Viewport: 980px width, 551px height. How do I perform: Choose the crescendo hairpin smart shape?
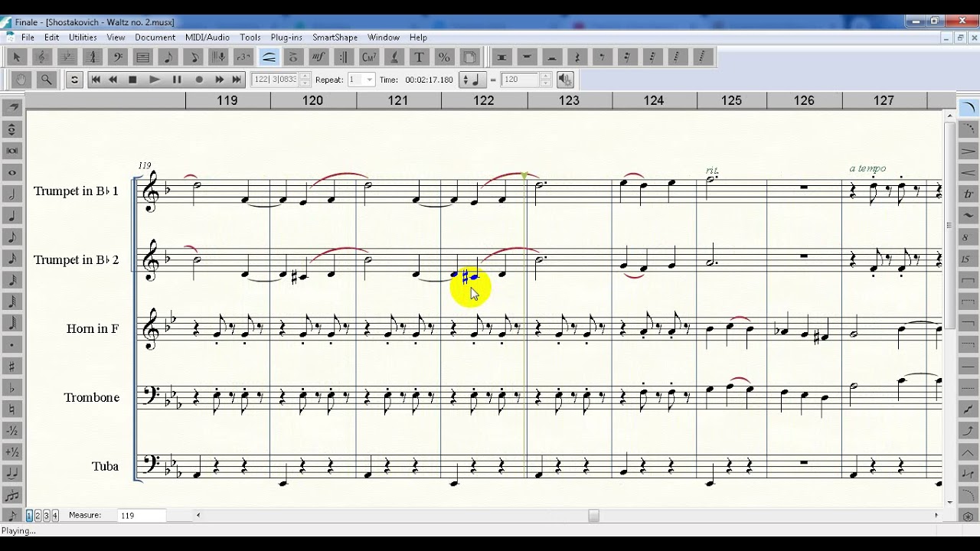(969, 172)
